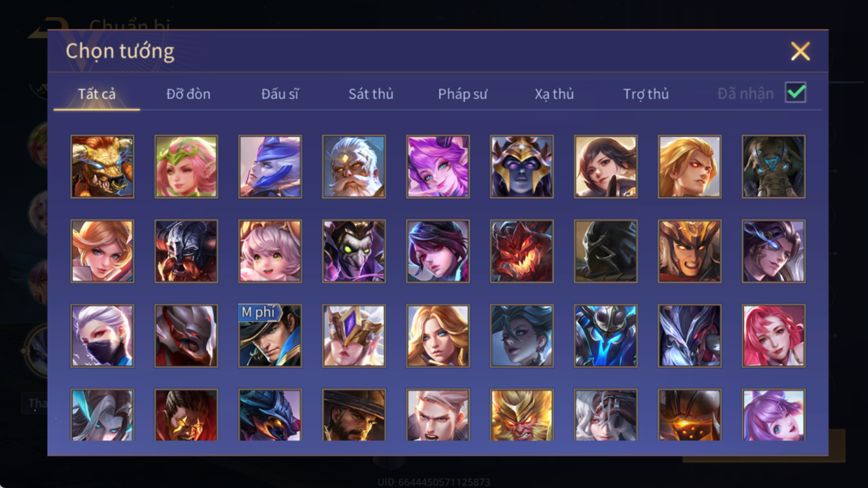Viewport: 868px width, 488px height.
Task: Pick the pink-haired hero with green leaf crown
Action: [186, 167]
